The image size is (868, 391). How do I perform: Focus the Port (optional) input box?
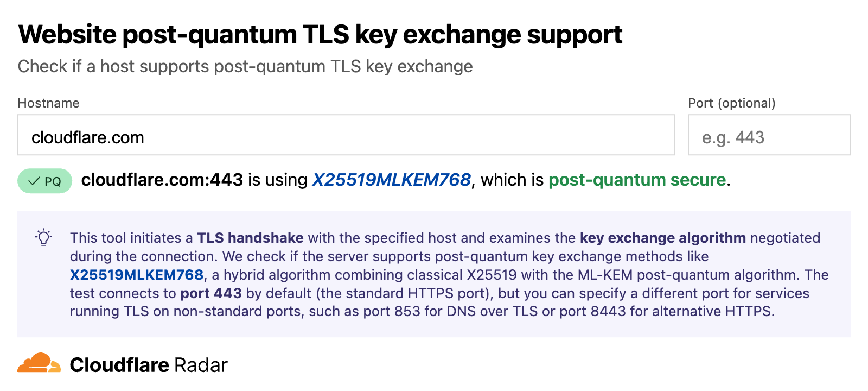coord(769,135)
